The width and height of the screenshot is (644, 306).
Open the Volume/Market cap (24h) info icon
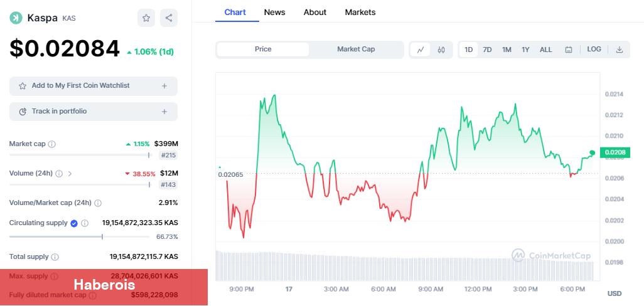[x=98, y=203]
